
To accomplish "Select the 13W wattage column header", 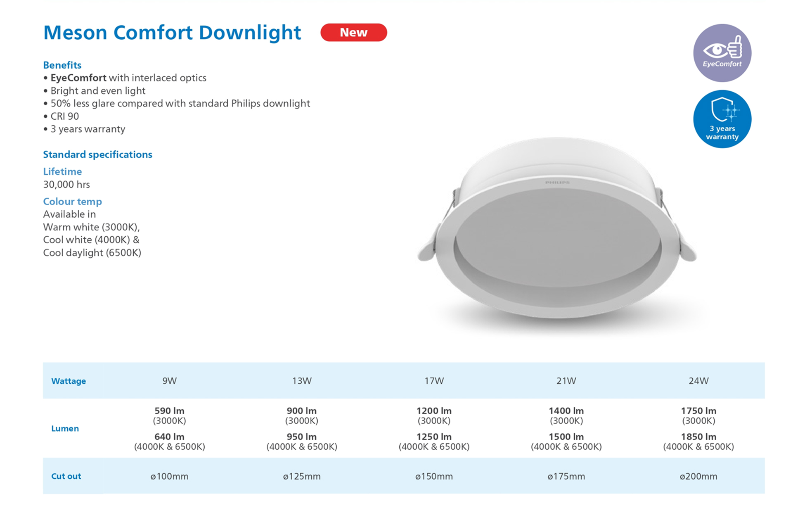I will tap(302, 381).
